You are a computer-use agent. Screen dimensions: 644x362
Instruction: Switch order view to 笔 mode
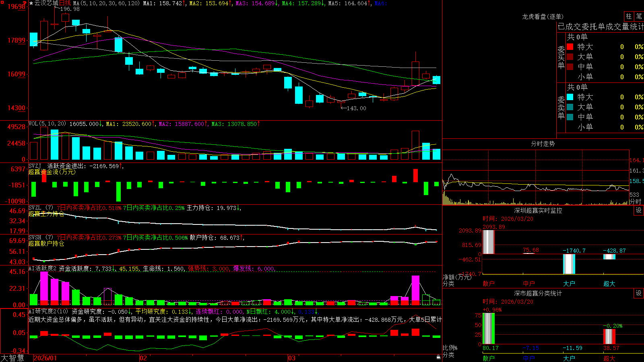click(639, 16)
